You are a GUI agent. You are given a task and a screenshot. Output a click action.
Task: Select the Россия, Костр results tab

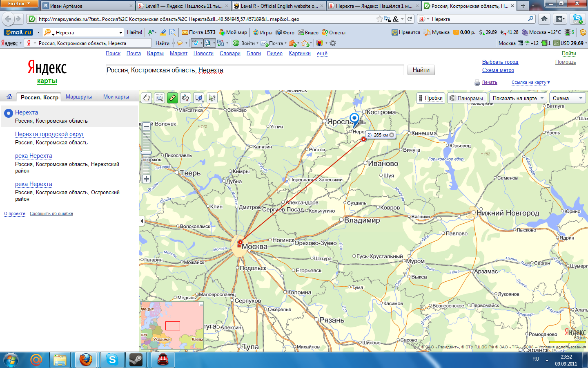click(39, 97)
